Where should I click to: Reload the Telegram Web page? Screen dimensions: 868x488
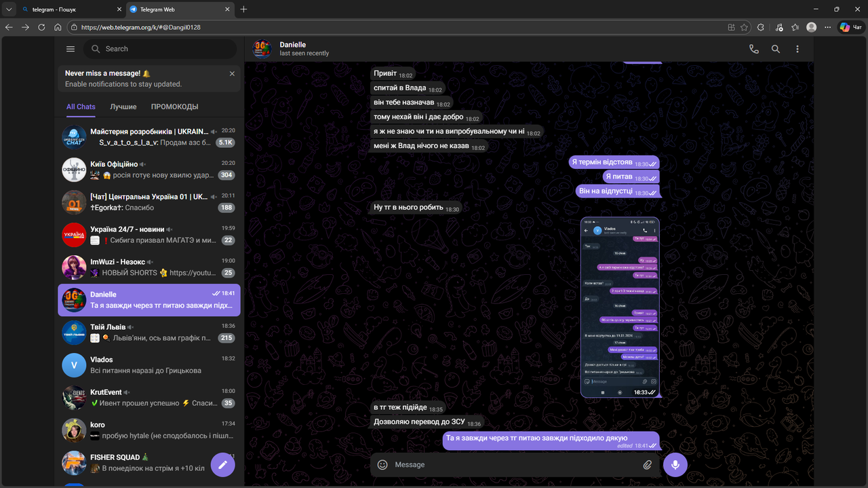click(x=41, y=27)
